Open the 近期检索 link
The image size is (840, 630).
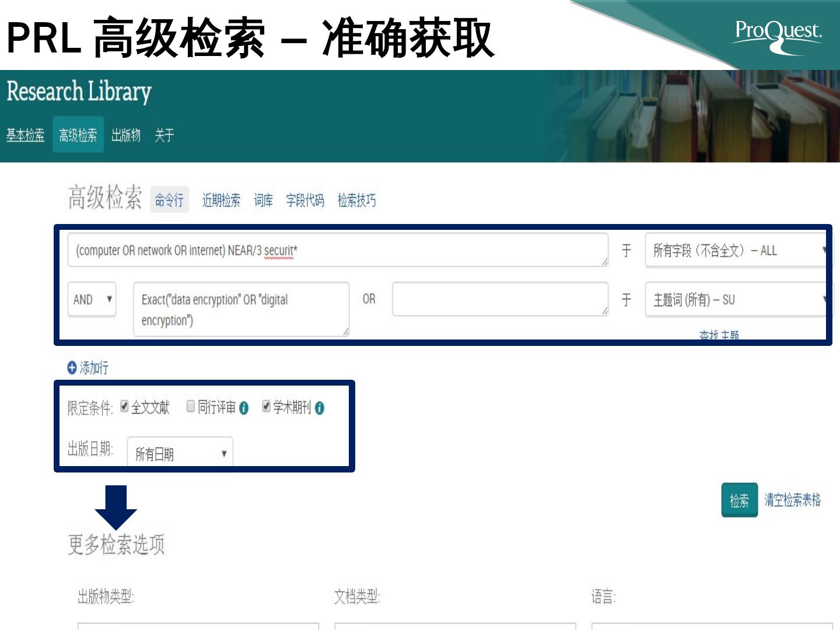click(x=221, y=200)
